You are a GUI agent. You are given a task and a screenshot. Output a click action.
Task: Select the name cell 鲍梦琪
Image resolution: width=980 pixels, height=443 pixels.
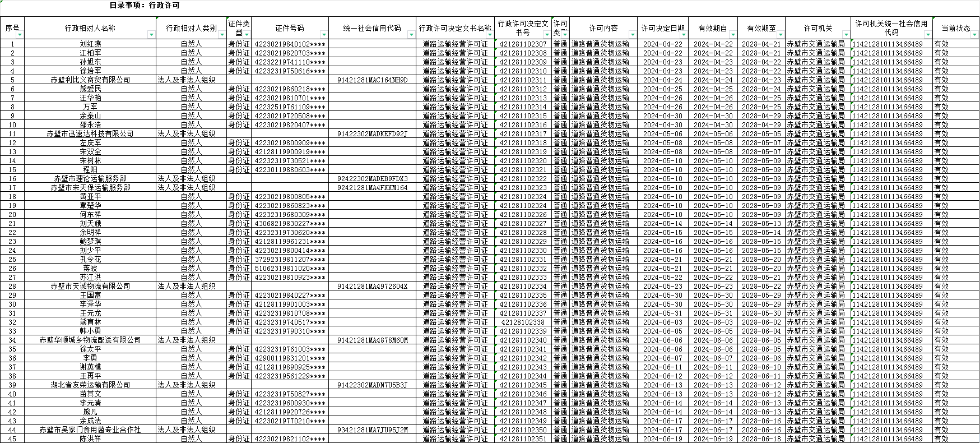tap(90, 241)
